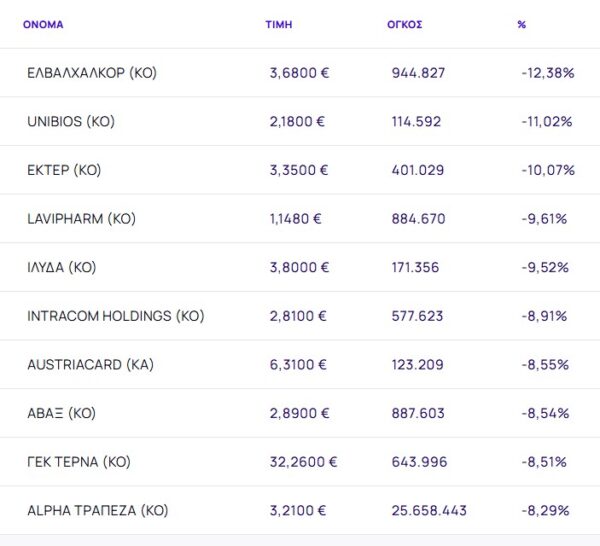Open AUSTRIACARD (ΚΑ) stock entry
The height and width of the screenshot is (546, 600).
(90, 365)
